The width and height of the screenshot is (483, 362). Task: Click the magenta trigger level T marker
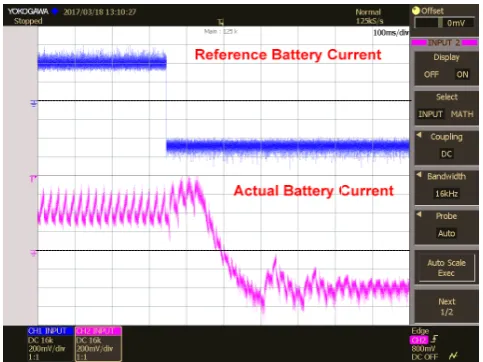tap(33, 179)
